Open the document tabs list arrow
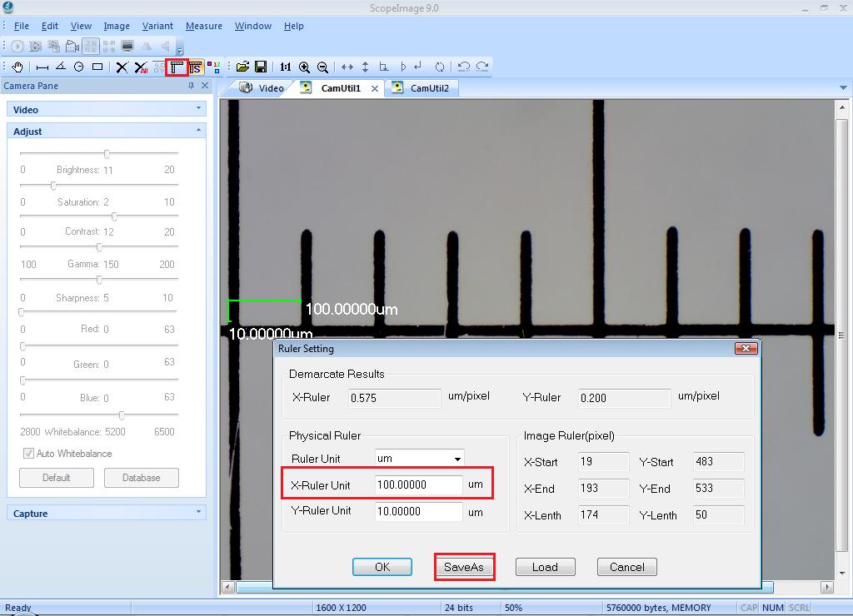 pos(843,87)
